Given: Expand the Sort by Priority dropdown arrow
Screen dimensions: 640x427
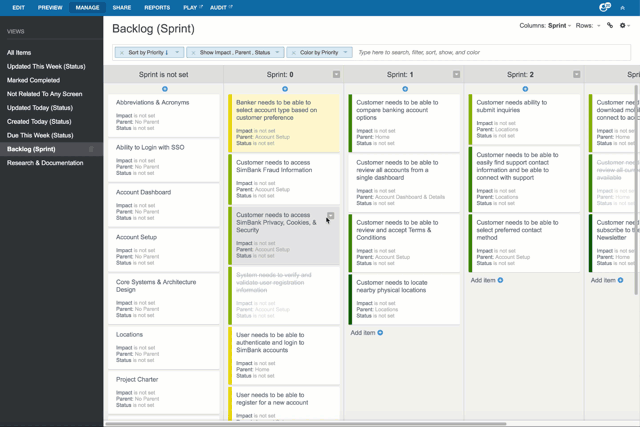Looking at the screenshot, I should [177, 52].
